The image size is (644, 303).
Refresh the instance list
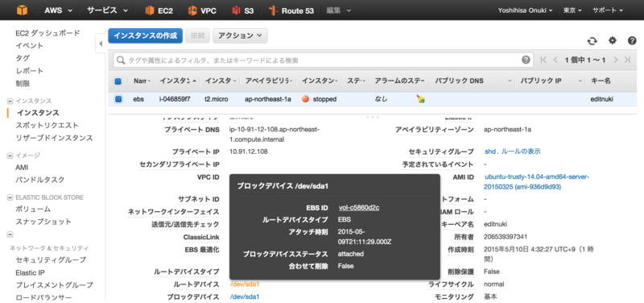[x=592, y=41]
